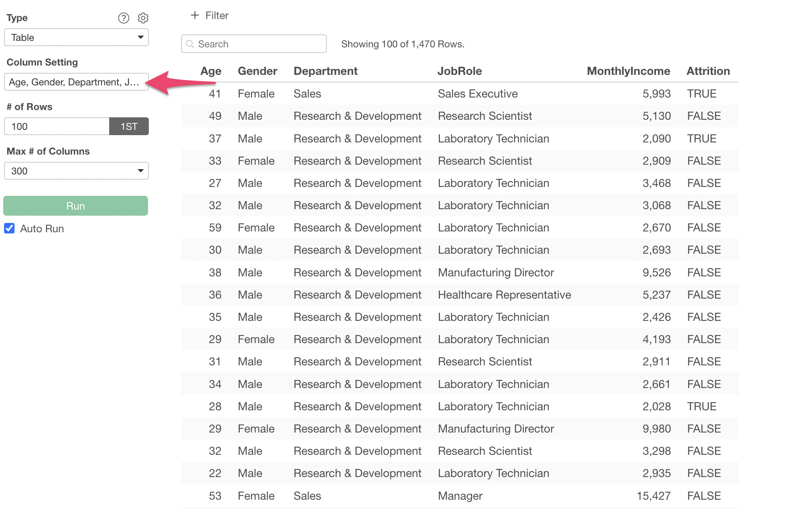Click the magnifier icon in the Search box
The image size is (812, 509).
(190, 44)
